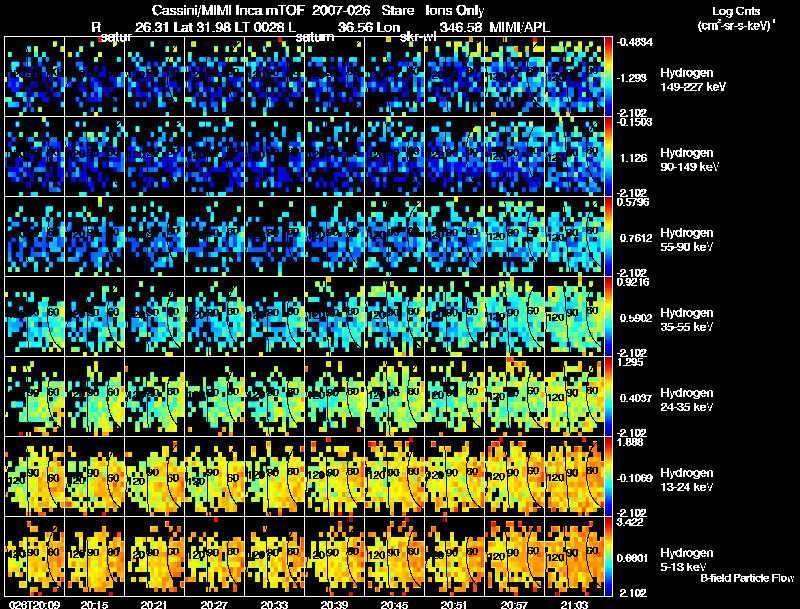
Task: Click the Hydrogen 90-149 keV color bar
Action: pos(608,157)
